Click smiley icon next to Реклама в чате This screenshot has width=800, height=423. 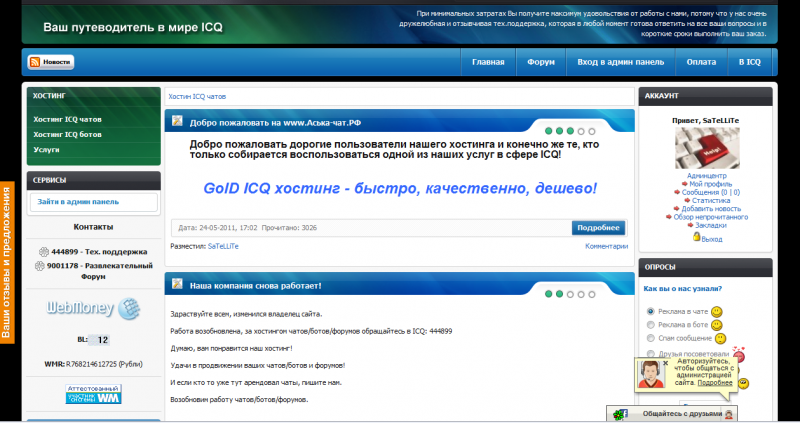[x=716, y=311]
